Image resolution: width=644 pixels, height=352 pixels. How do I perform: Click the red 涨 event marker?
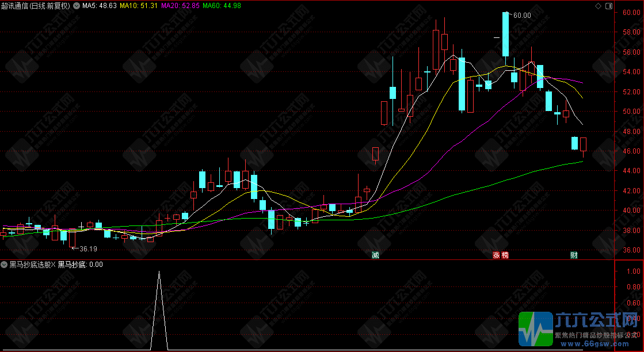tap(496, 255)
